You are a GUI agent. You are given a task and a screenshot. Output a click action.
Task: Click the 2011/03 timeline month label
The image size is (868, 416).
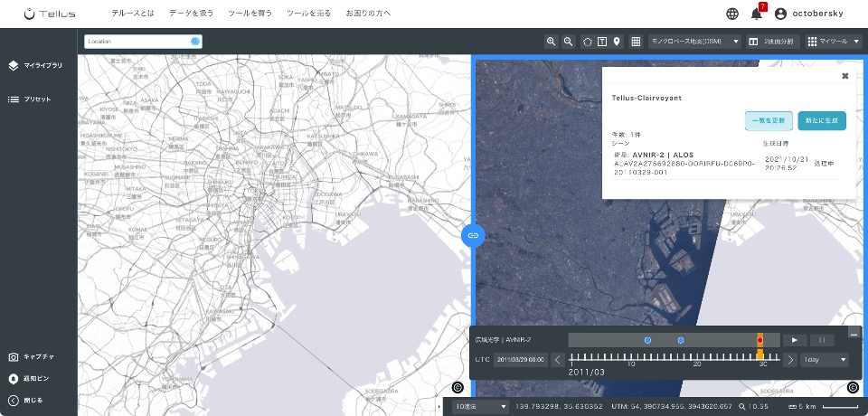tap(586, 373)
